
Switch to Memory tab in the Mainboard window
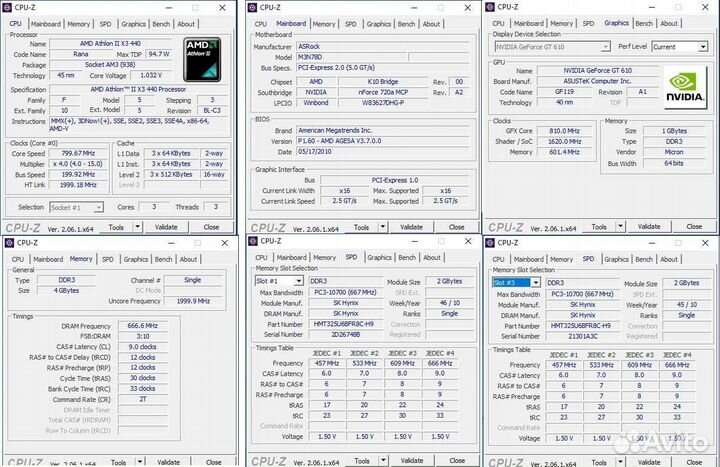(324, 24)
